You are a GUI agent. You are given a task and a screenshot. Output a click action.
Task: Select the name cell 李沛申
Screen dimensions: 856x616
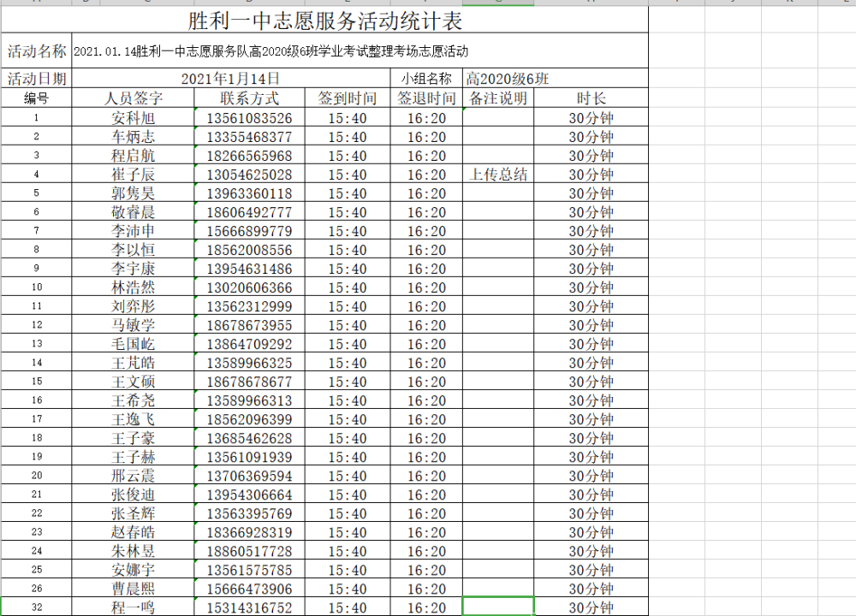click(x=134, y=230)
